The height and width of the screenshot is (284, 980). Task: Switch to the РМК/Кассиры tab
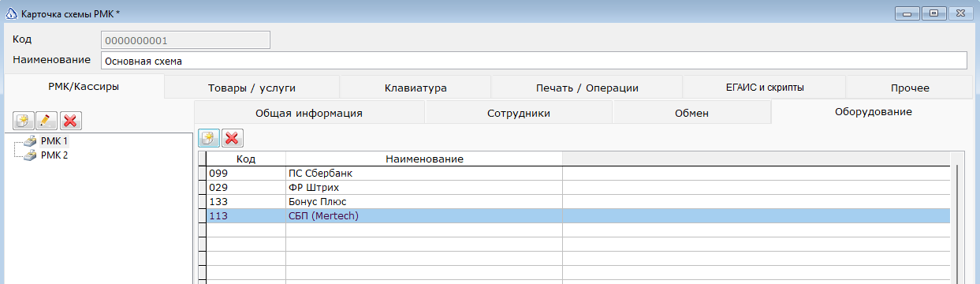(84, 87)
